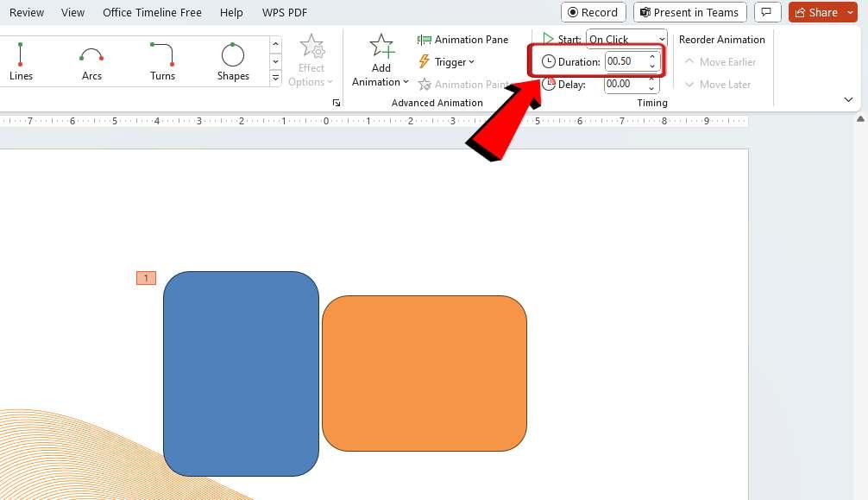
Task: Open the comments icon near Share
Action: (x=767, y=12)
